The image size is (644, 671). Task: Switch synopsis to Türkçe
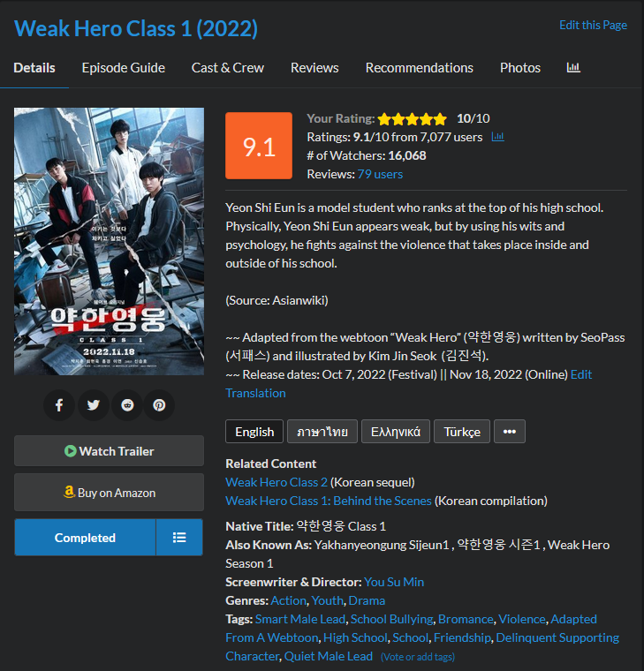click(462, 432)
